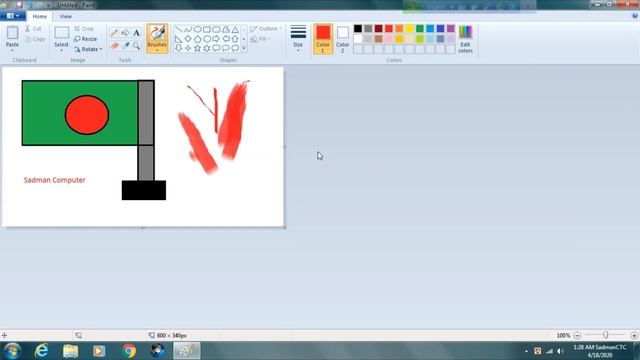Image resolution: width=640 pixels, height=360 pixels.
Task: Pick the yellow color swatch
Action: [x=409, y=29]
